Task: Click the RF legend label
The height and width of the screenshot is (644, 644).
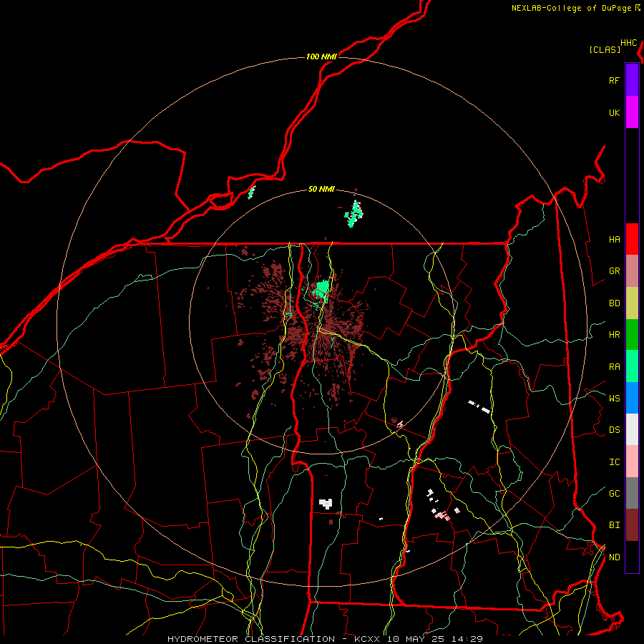Action: click(x=614, y=80)
